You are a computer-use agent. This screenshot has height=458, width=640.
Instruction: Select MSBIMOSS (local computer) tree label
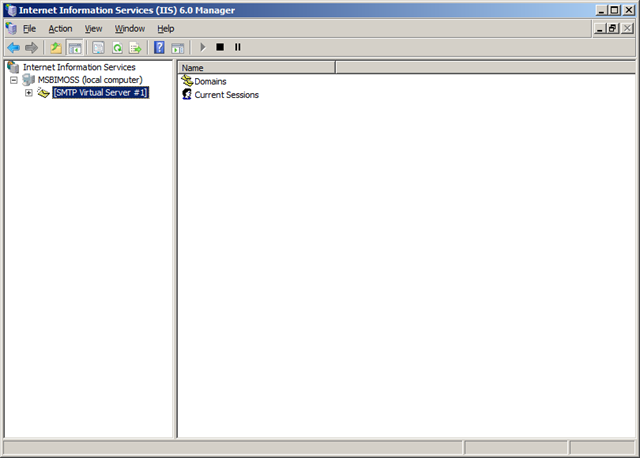pyautogui.click(x=90, y=80)
